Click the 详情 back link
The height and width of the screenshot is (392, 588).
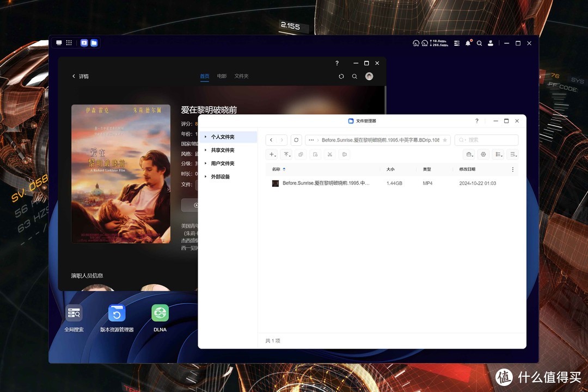click(x=80, y=76)
